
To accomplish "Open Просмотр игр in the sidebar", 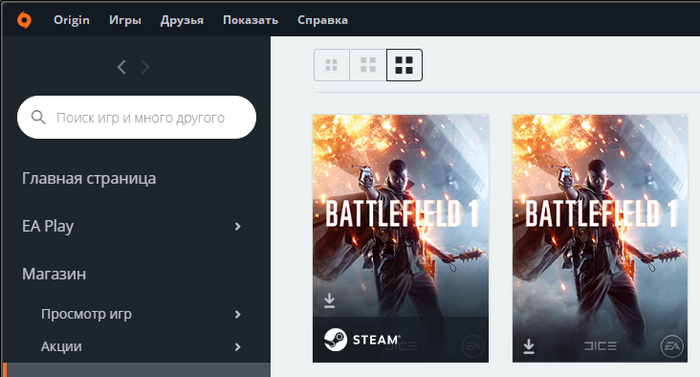I will pos(86,314).
